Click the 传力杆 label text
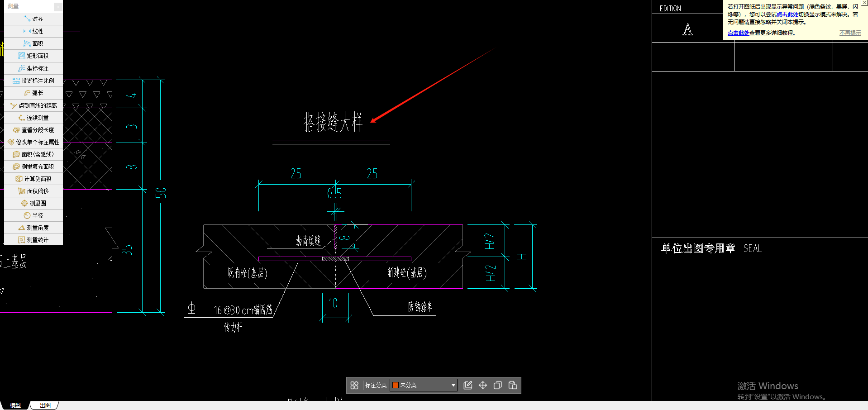Image resolution: width=868 pixels, height=410 pixels. click(233, 327)
